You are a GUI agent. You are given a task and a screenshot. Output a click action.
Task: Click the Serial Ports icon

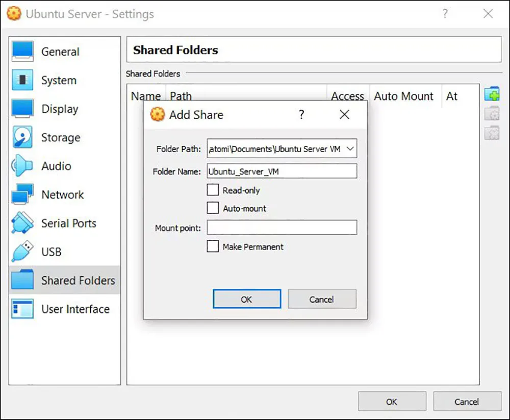pyautogui.click(x=22, y=223)
